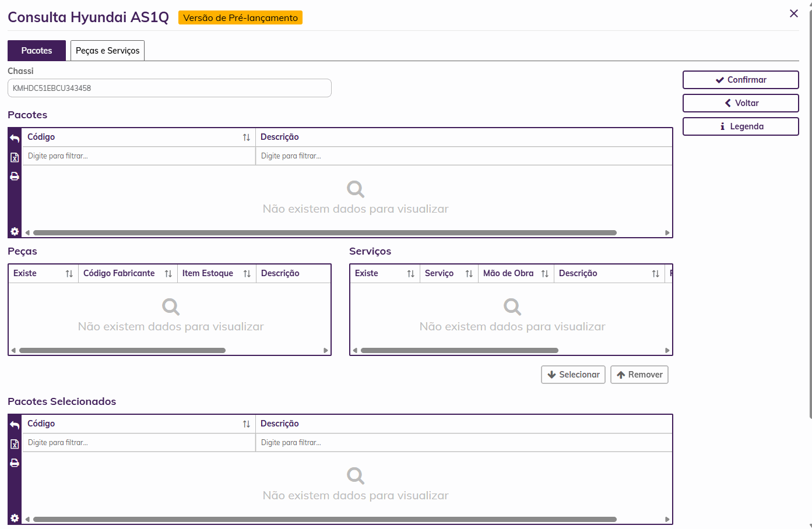Click left scroll arrow in Pacotes grid
Image resolution: width=812 pixels, height=529 pixels.
(x=27, y=233)
